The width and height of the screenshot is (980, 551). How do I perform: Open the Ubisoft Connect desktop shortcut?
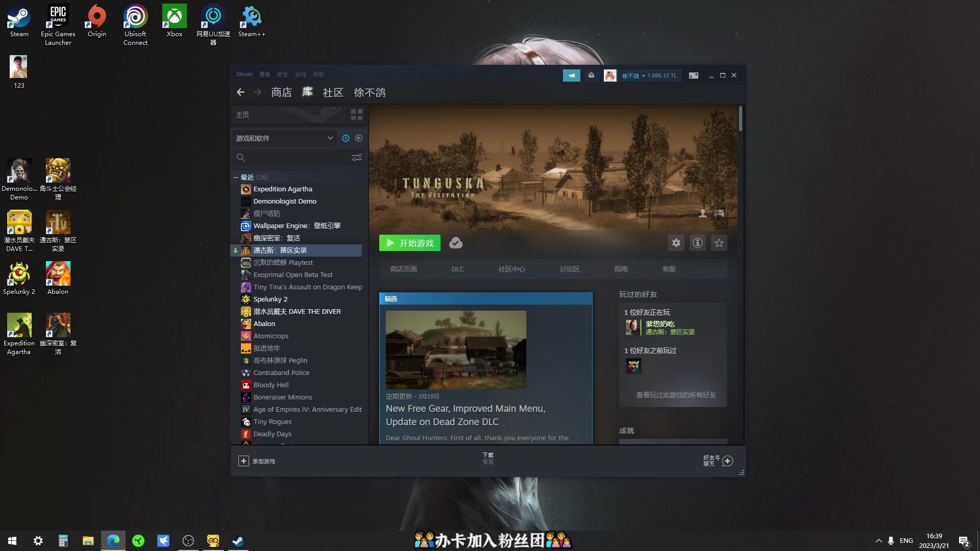click(135, 24)
